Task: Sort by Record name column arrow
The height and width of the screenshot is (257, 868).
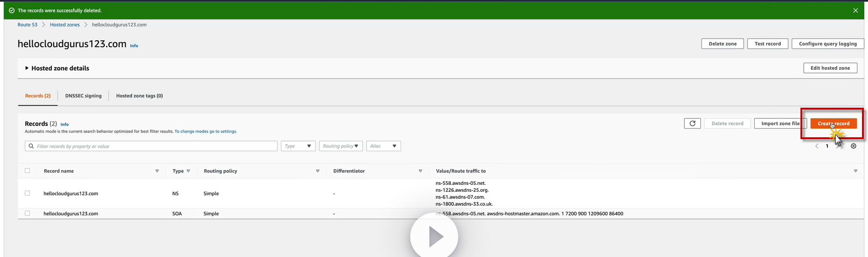Action: tap(157, 171)
